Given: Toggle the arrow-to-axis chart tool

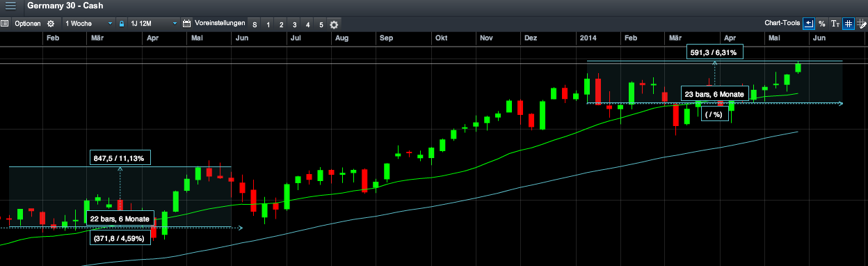Looking at the screenshot, I should pos(808,24).
